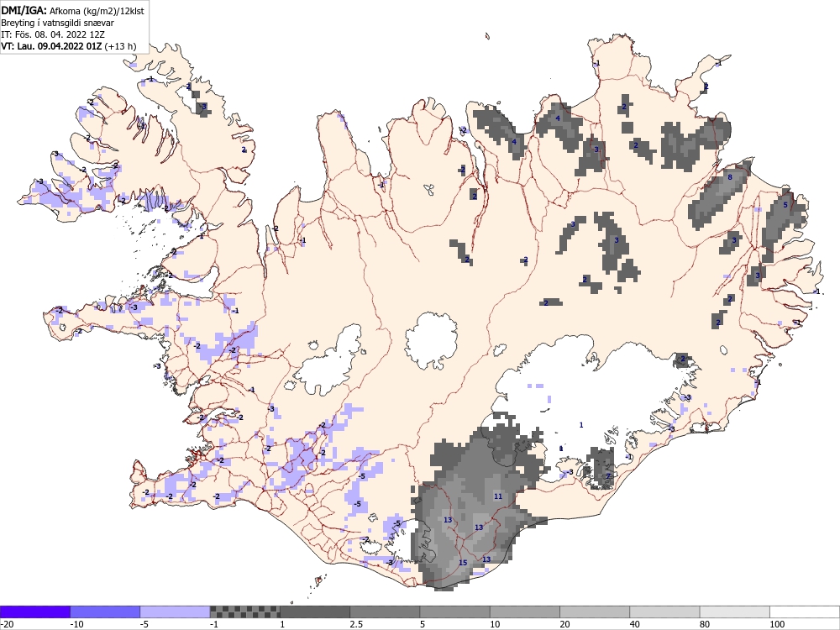840x630 pixels.
Task: Pick the gray 5 to 10 legend swatch
Action: pos(454,612)
